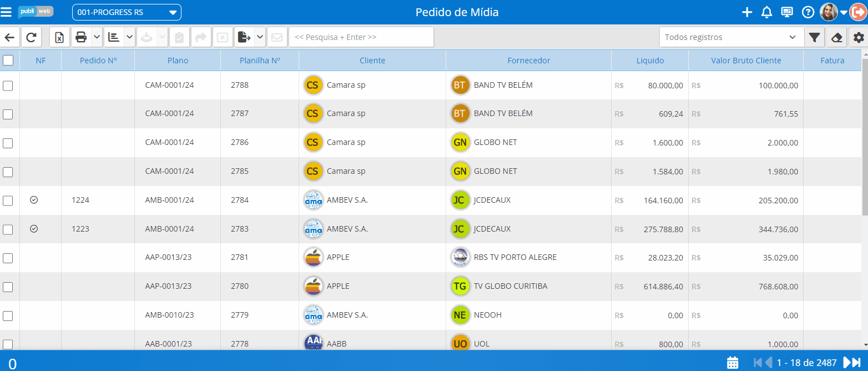
Task: Open the Todos registros filter dropdown
Action: [731, 37]
